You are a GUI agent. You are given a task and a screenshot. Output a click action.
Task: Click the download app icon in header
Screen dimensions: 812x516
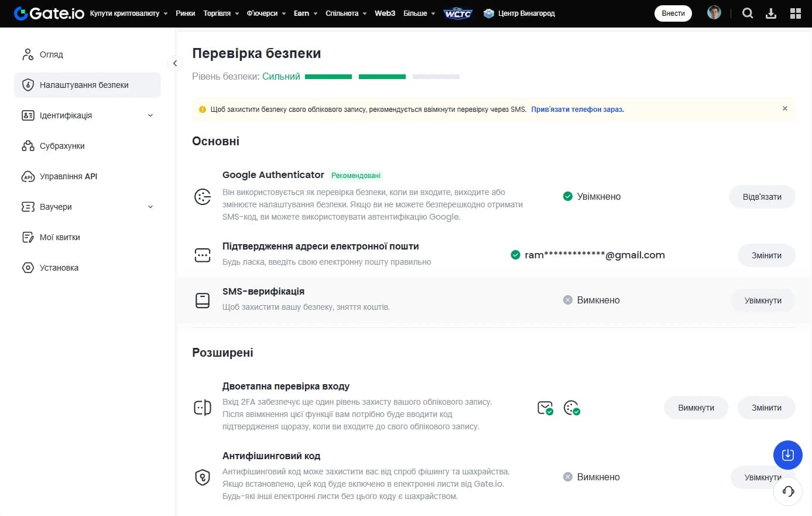click(771, 13)
